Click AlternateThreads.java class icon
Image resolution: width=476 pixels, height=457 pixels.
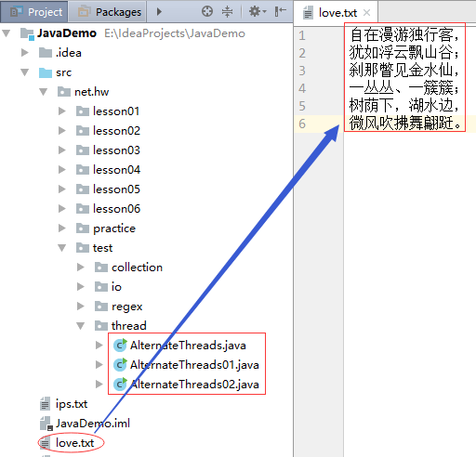coord(120,346)
